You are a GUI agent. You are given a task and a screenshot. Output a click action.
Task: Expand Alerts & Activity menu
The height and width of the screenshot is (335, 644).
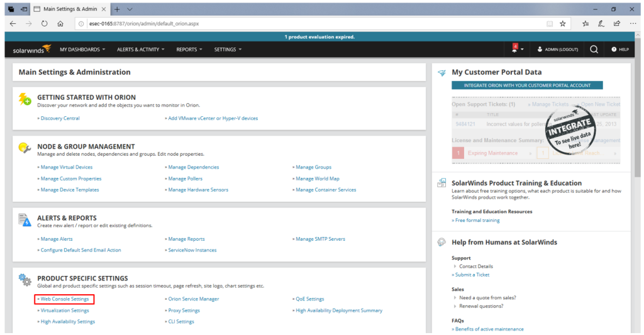140,49
